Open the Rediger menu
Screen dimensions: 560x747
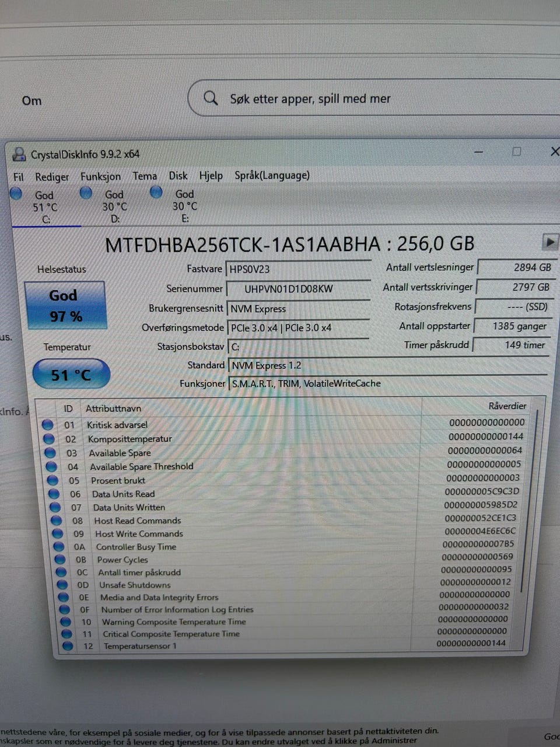click(52, 176)
